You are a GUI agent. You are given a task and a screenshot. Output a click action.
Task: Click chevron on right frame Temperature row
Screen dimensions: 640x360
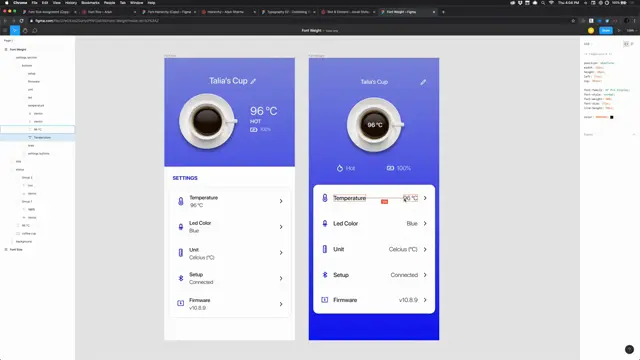click(x=425, y=198)
